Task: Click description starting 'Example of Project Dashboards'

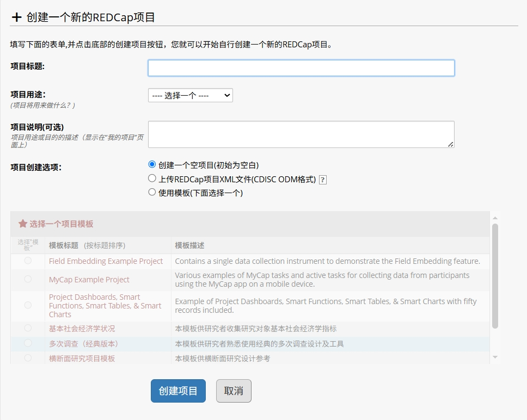Action: [x=326, y=306]
